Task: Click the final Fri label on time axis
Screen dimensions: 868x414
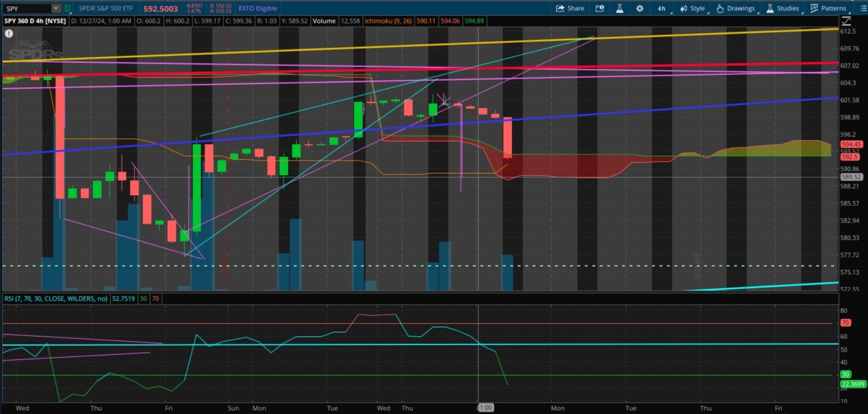Action: click(x=778, y=408)
